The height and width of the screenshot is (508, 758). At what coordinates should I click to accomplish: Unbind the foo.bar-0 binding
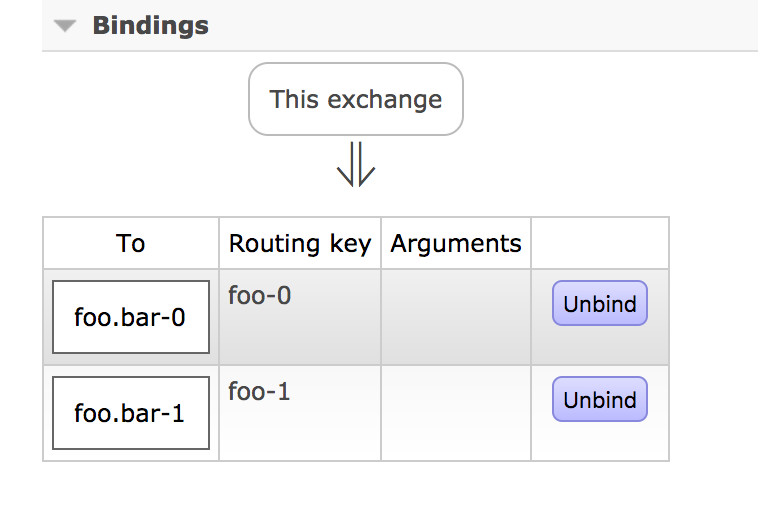tap(600, 304)
